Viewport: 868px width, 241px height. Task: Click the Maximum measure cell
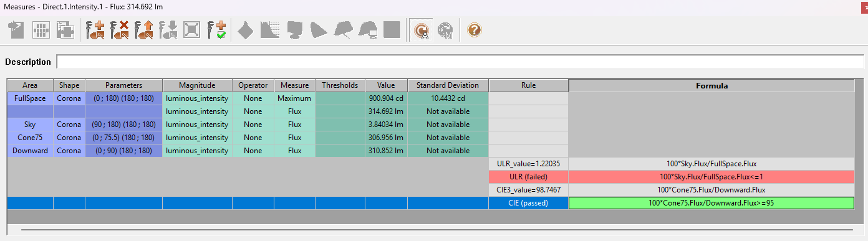294,98
